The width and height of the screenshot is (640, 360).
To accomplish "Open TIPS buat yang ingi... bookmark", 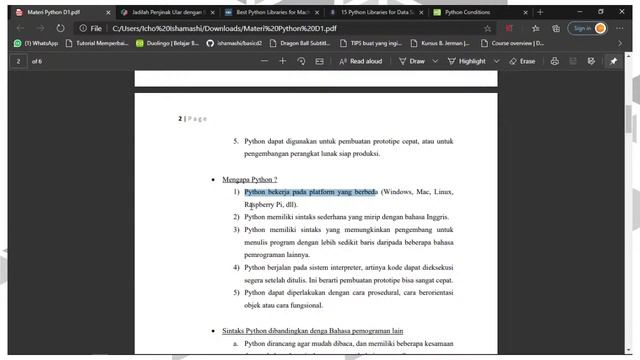I will click(371, 43).
